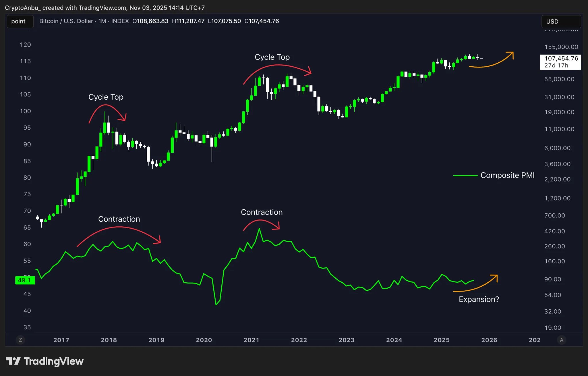Select the Composite PMI legend text
588x376 pixels.
pyautogui.click(x=507, y=175)
